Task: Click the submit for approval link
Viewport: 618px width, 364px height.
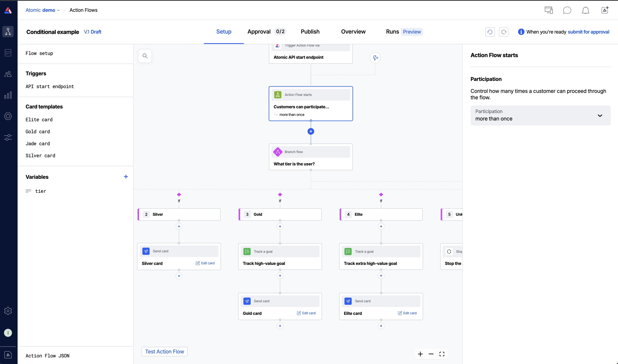Action: 588,32
